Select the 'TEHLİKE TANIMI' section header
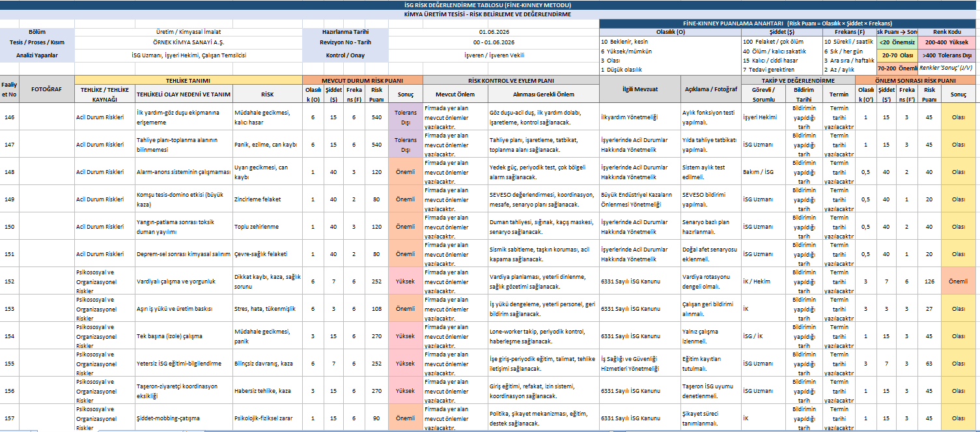Viewport: 980px width, 432px height. [x=189, y=80]
